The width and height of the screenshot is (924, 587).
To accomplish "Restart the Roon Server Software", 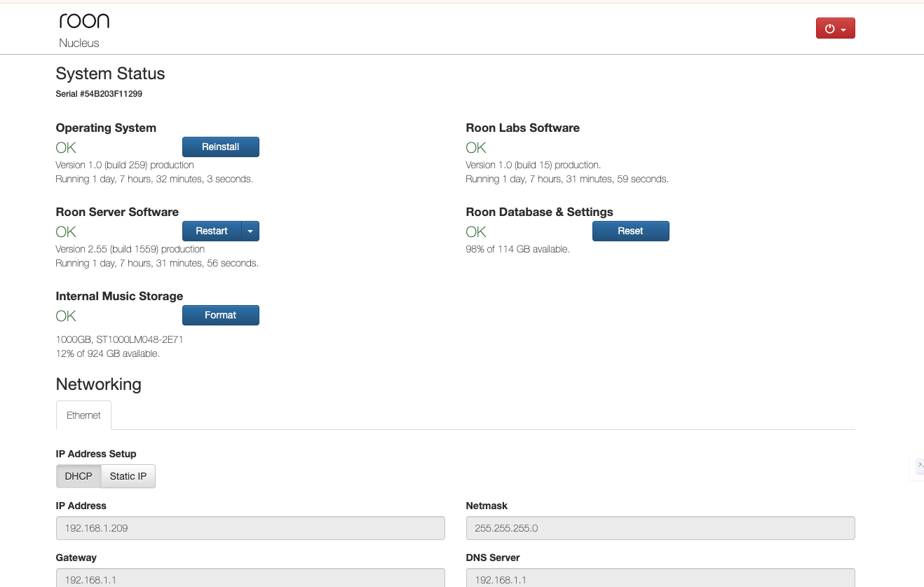I will 212,231.
